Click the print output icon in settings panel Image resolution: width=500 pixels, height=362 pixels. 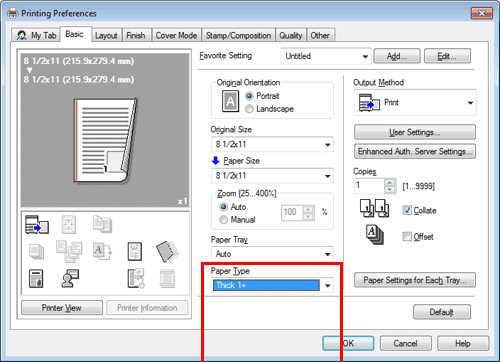pyautogui.click(x=37, y=225)
